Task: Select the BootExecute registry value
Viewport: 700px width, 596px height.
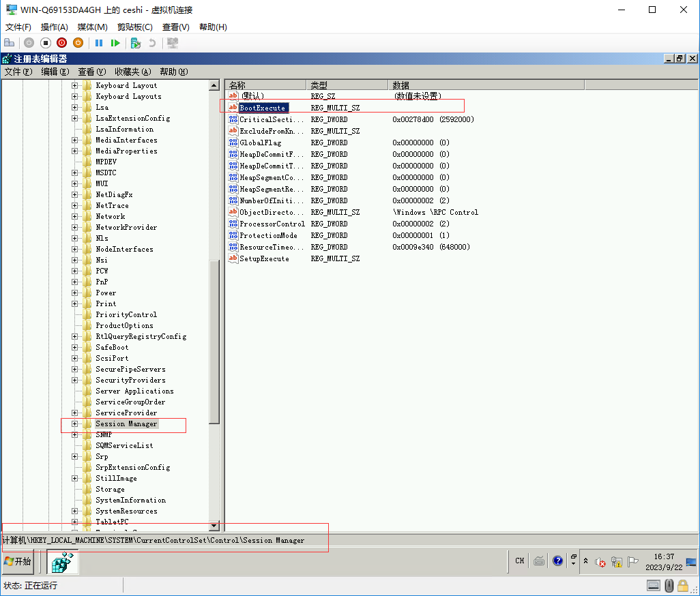Action: coord(263,108)
